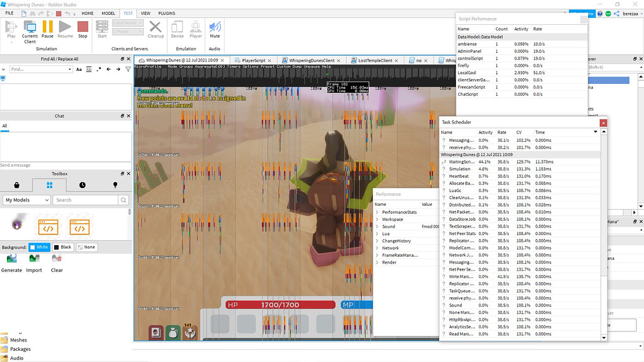Click the share icon near username

click(617, 14)
